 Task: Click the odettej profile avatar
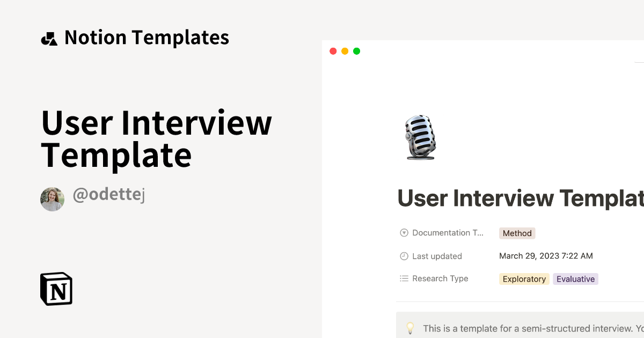(52, 199)
